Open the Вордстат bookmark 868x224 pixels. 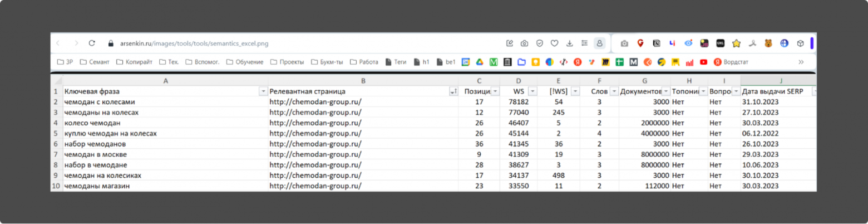click(x=731, y=62)
